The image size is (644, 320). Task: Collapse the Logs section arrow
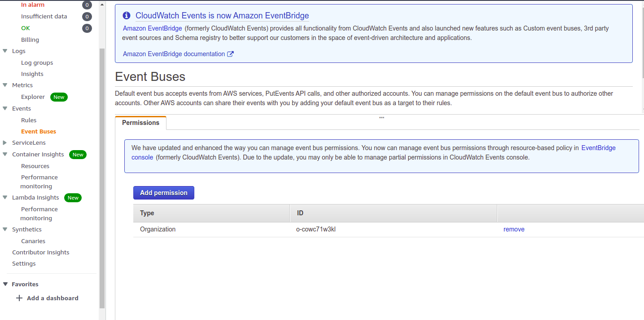(5, 51)
